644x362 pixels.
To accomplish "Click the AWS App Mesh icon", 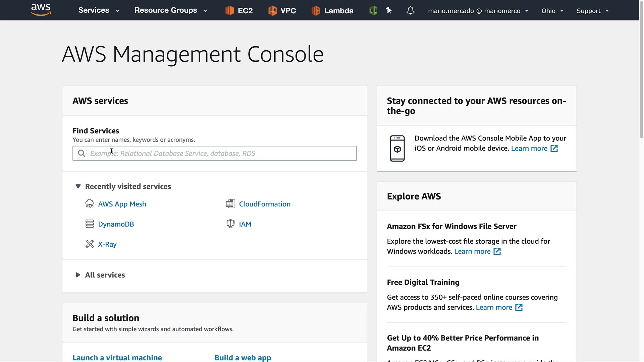I will click(90, 204).
